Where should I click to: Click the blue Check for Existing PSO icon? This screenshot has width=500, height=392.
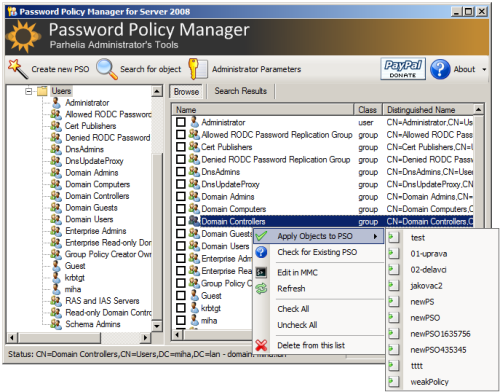point(261,252)
